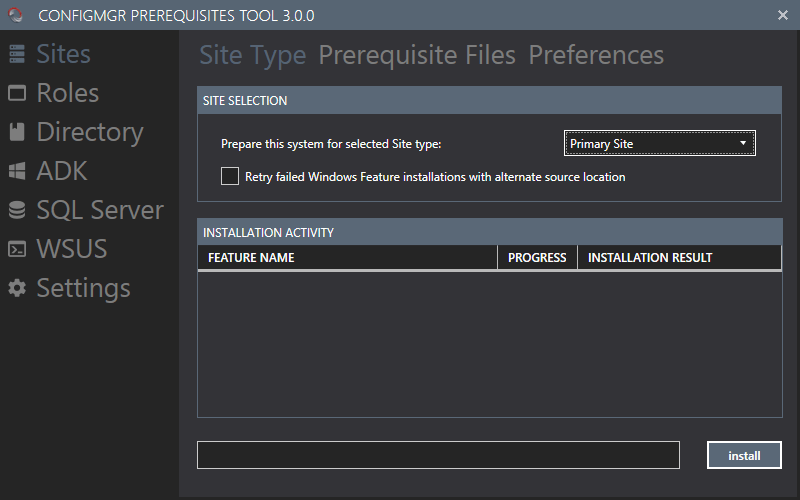The width and height of the screenshot is (800, 500).
Task: Open the Site type dropdown
Action: [659, 144]
